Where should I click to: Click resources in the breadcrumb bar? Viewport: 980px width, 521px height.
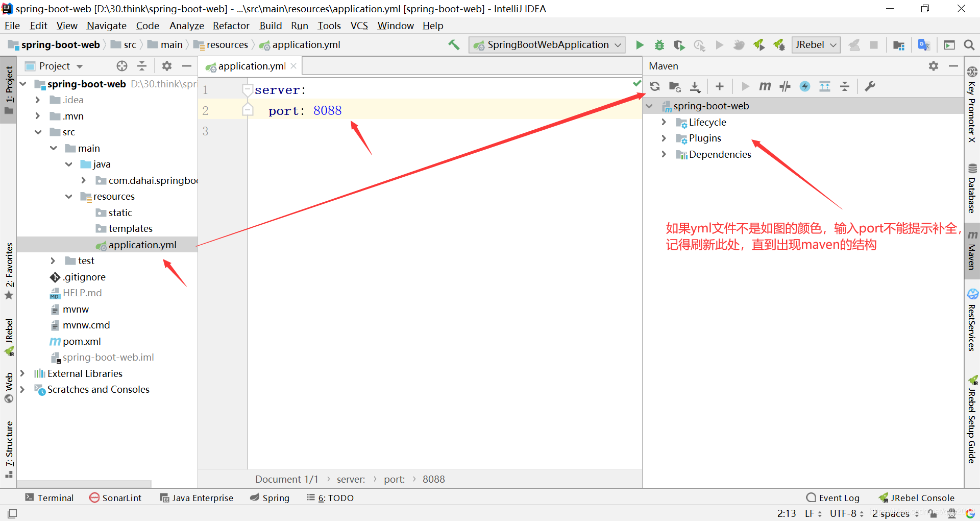click(x=221, y=45)
